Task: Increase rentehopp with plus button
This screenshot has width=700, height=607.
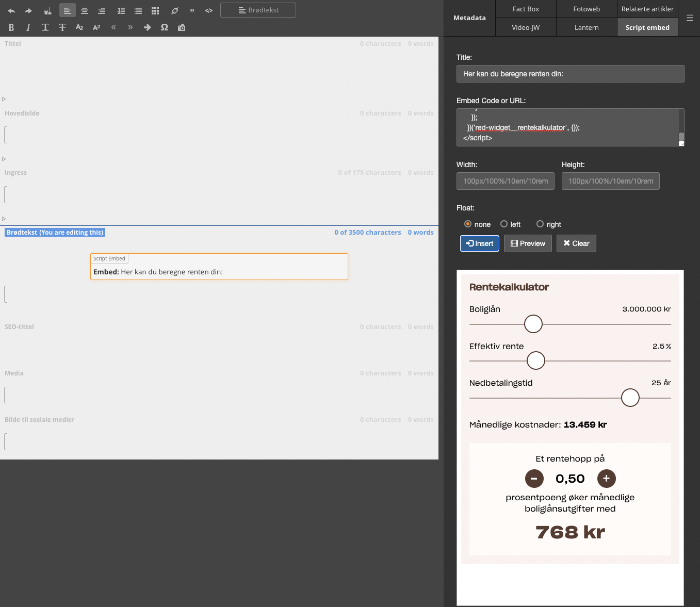Action: coord(607,479)
